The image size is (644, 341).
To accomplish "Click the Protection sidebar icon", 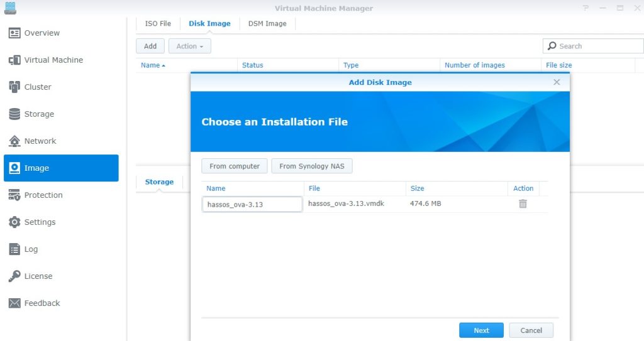I will 14,195.
